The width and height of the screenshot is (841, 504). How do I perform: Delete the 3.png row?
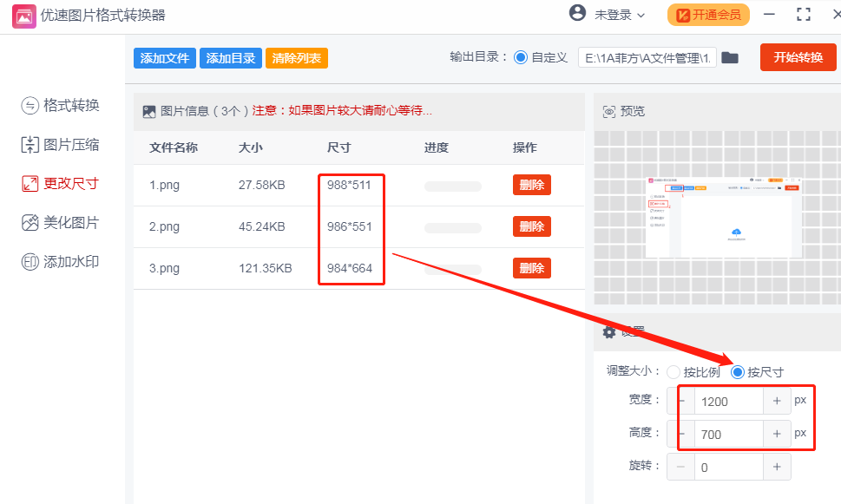tap(531, 268)
